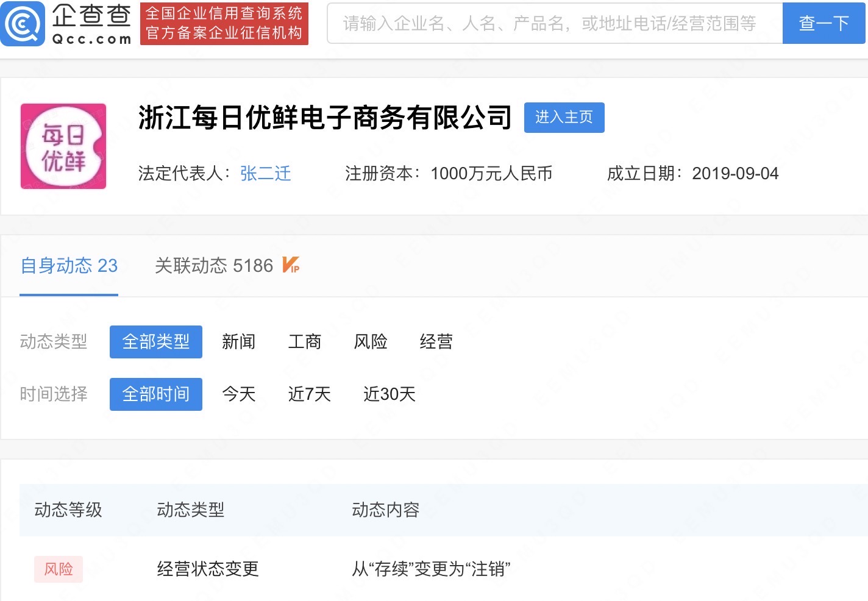This screenshot has width=868, height=601.
Task: Switch to 自身动态 23 tab
Action: (69, 266)
